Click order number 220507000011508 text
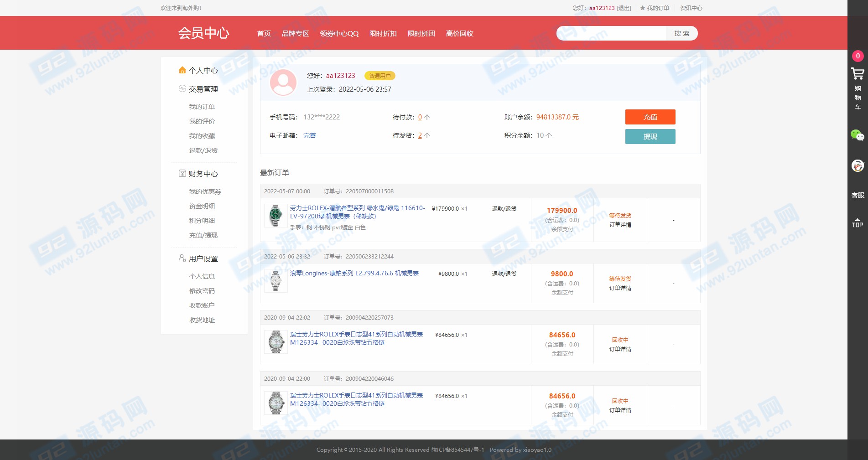 [x=369, y=191]
